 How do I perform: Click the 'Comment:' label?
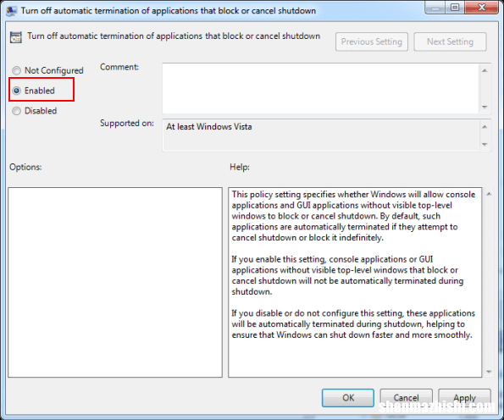coord(119,67)
